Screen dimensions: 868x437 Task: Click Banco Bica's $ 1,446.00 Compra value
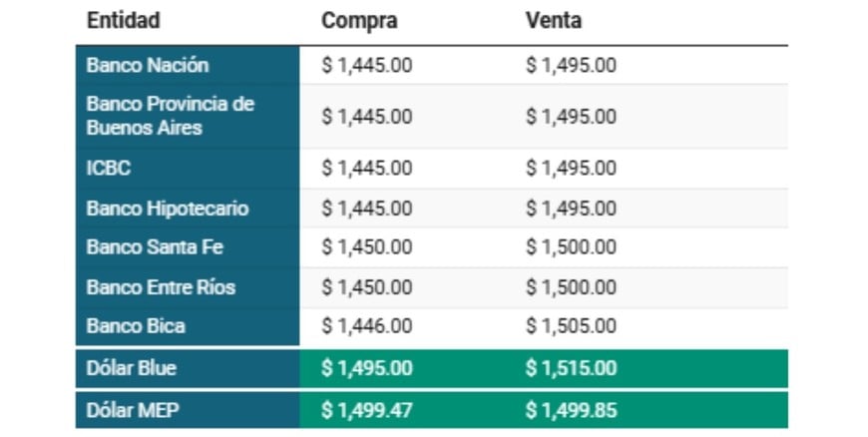pyautogui.click(x=366, y=326)
